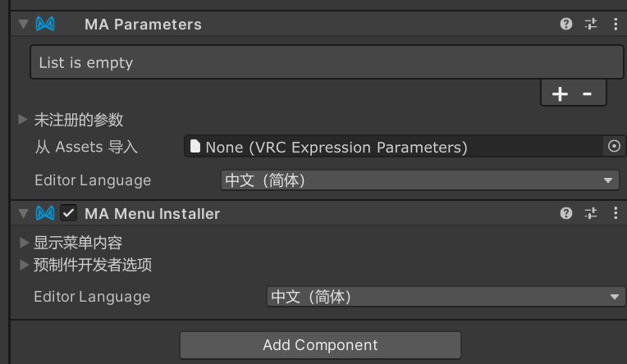Collapse the MA Parameters component foldout
Viewport: 627px width, 364px height.
tap(23, 25)
